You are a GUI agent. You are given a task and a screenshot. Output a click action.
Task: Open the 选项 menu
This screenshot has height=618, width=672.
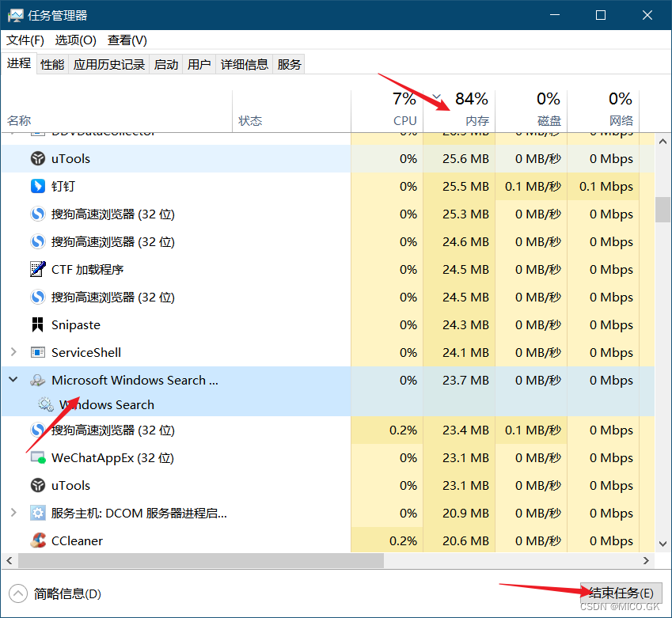75,40
